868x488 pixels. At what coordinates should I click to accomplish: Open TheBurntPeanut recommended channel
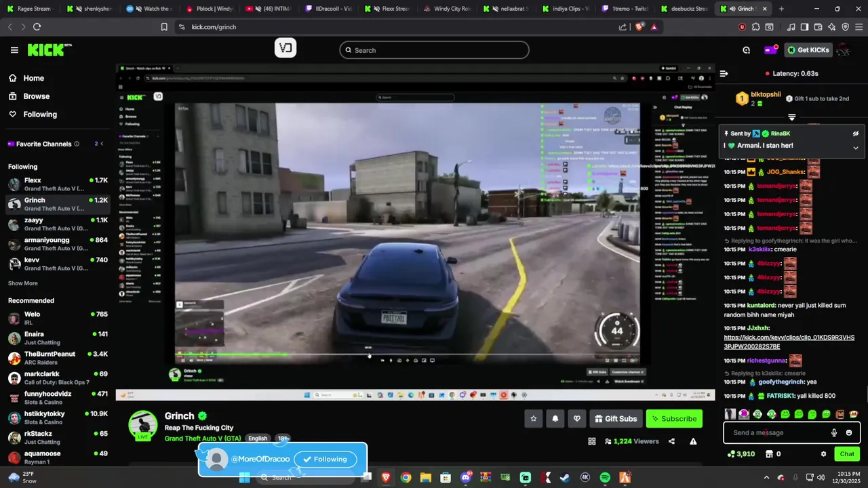[x=58, y=358]
